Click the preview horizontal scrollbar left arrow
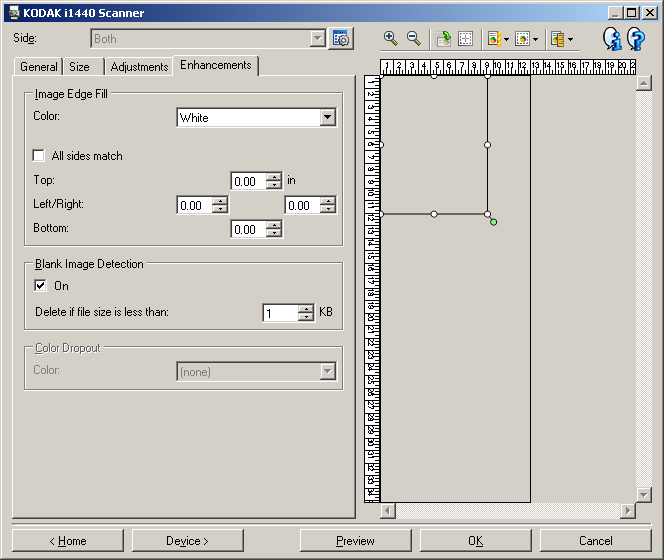This screenshot has height=560, width=664. [x=387, y=510]
